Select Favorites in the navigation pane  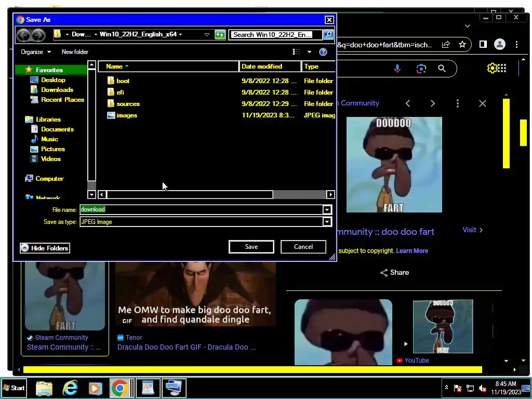coord(49,70)
